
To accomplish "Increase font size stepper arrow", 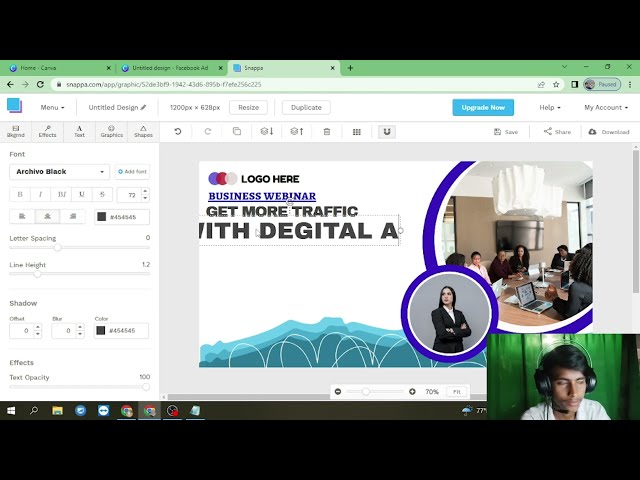I will click(x=145, y=191).
